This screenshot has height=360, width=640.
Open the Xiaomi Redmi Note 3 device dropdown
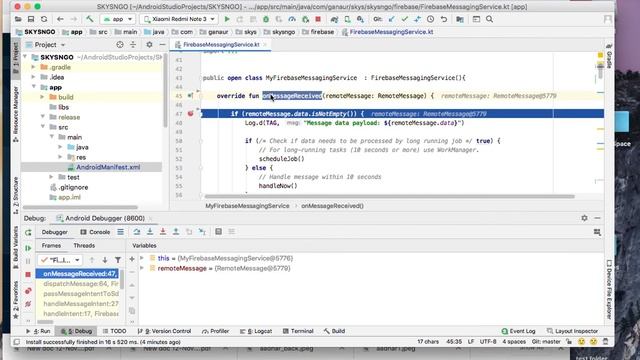point(179,19)
